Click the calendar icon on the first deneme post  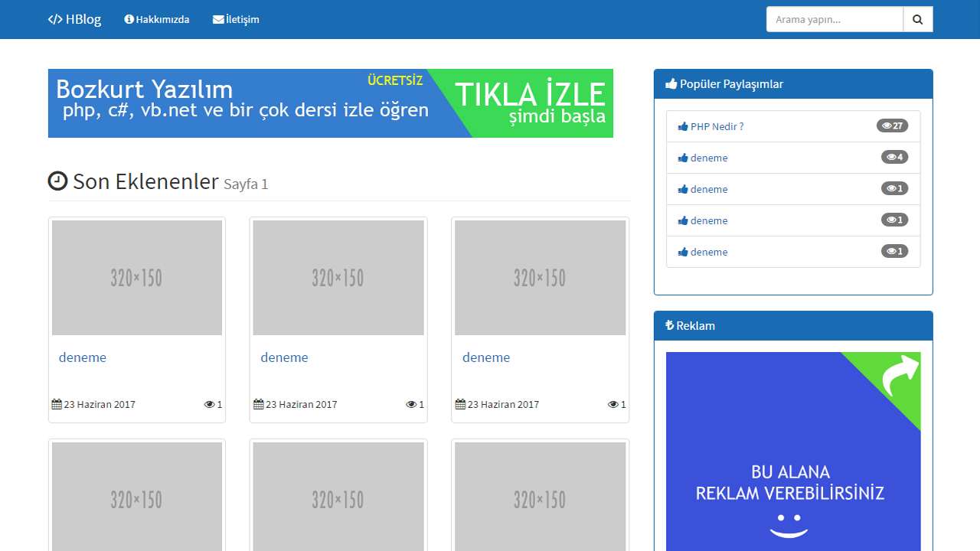tap(56, 404)
